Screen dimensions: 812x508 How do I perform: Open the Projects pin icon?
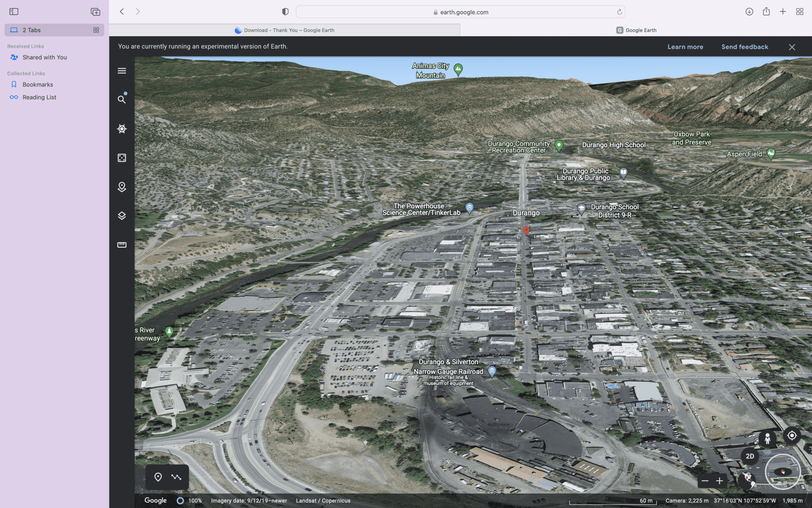[x=122, y=187]
